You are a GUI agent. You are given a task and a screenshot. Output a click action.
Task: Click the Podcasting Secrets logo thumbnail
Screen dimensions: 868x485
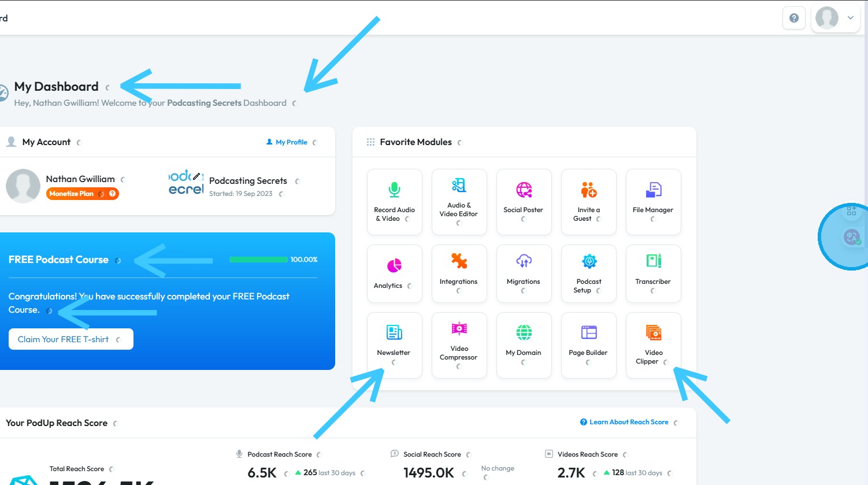point(186,183)
